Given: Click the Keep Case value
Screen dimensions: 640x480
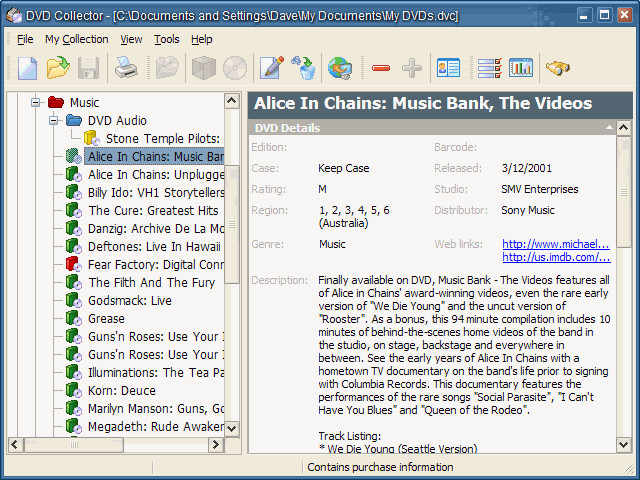Looking at the screenshot, I should tap(344, 168).
